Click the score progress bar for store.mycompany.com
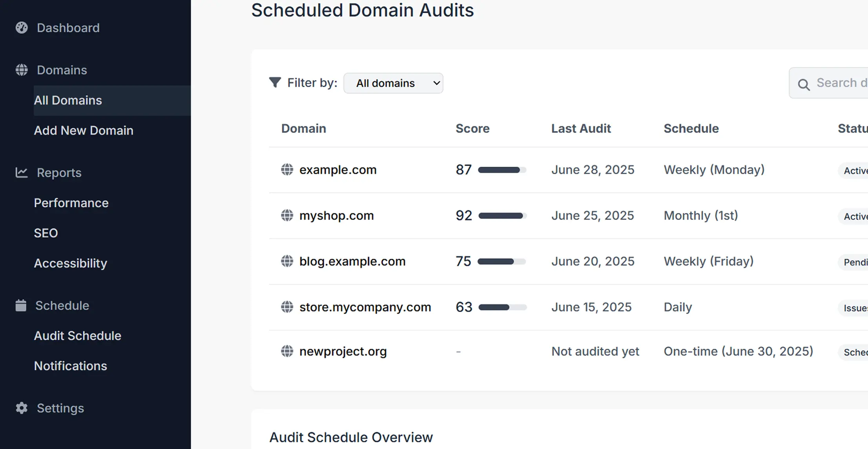Viewport: 868px width, 449px height. pyautogui.click(x=502, y=307)
